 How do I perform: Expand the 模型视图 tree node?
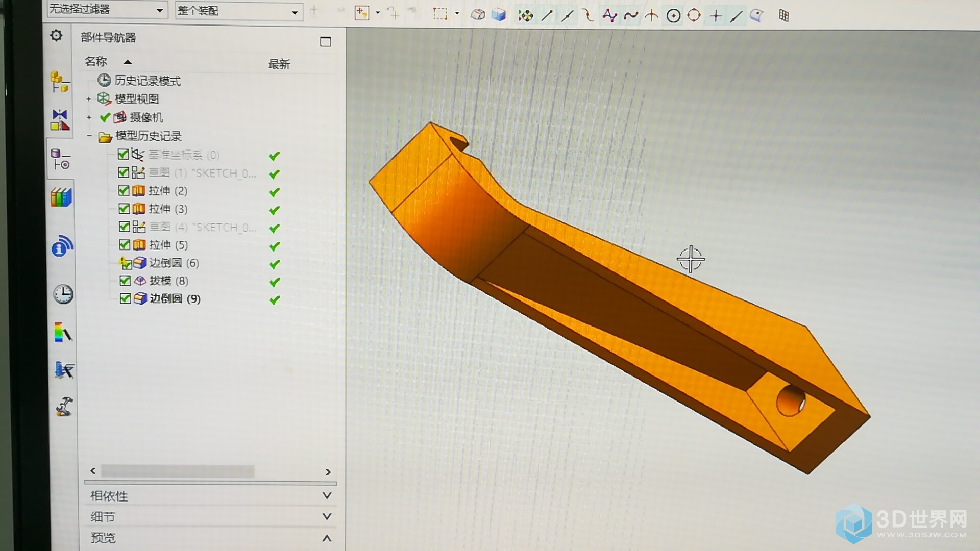tap(89, 99)
